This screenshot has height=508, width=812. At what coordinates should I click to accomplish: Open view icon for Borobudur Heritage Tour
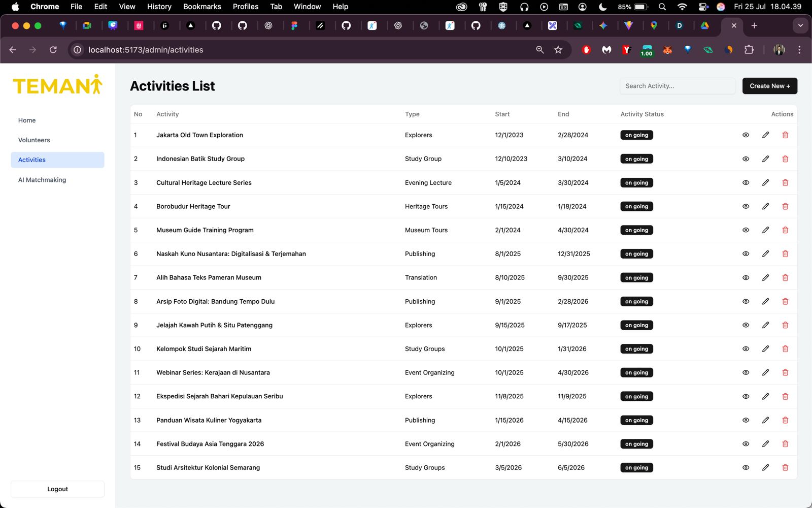(x=746, y=206)
